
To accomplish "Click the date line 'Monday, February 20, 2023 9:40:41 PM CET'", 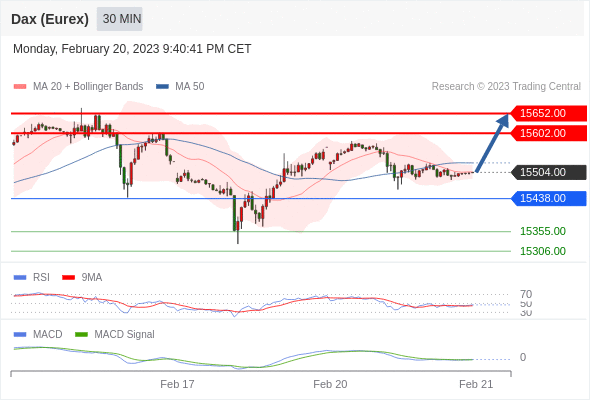I will pos(132,49).
